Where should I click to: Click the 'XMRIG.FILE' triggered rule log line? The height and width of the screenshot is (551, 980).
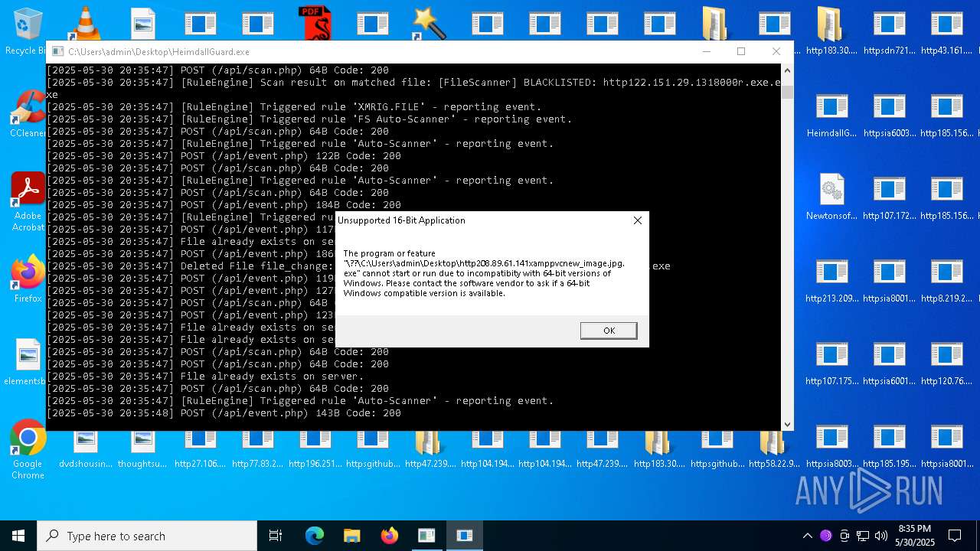[x=294, y=106]
